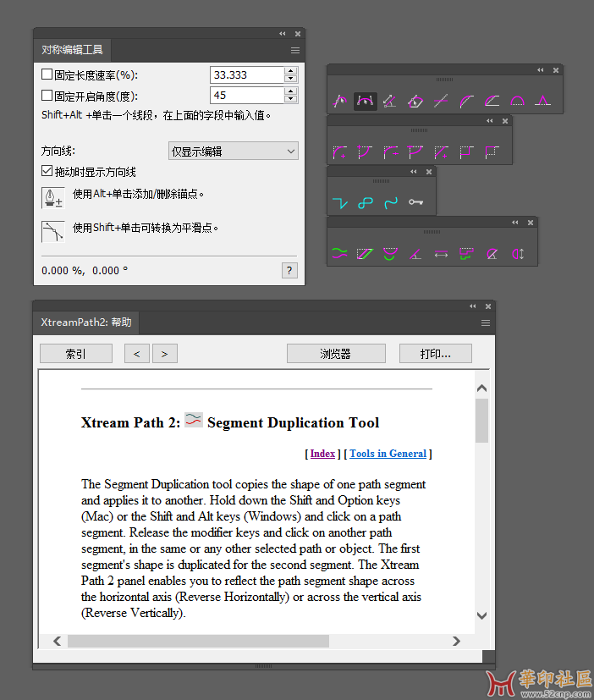Select the highlighted symmetric edit tool
The width and height of the screenshot is (594, 700).
point(365,102)
